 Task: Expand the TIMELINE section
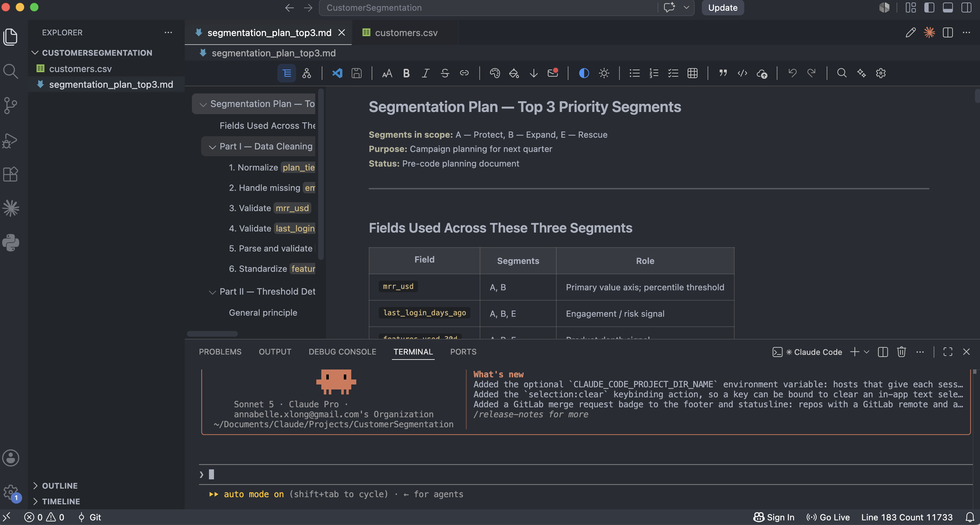(35, 501)
